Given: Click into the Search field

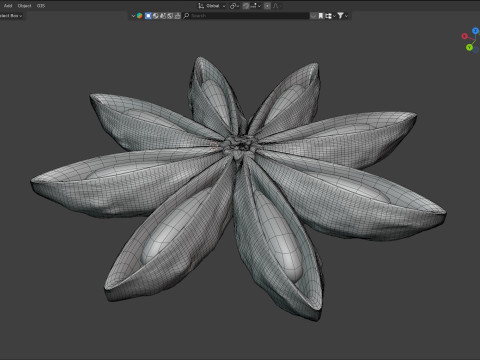Looking at the screenshot, I should (246, 16).
